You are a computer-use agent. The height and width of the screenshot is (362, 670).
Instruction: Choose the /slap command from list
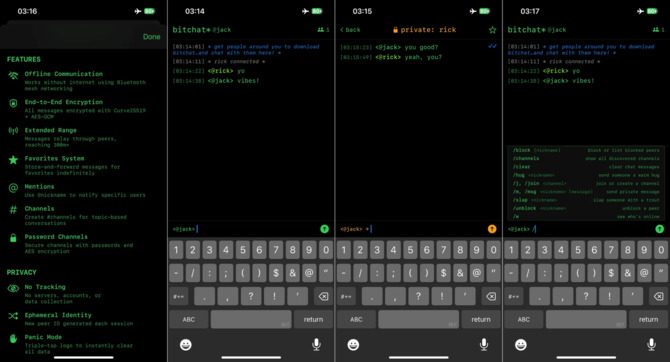(x=585, y=200)
